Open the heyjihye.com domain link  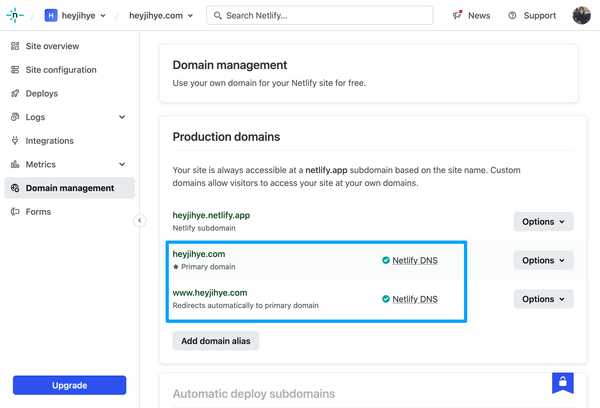[199, 254]
